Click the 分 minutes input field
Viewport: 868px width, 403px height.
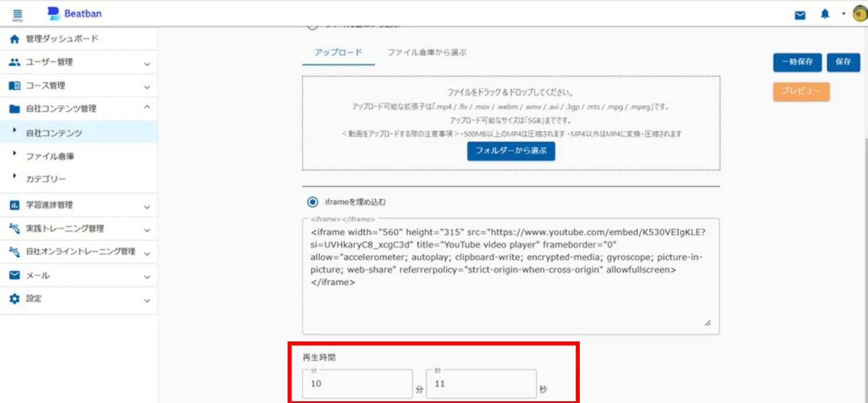(x=357, y=384)
